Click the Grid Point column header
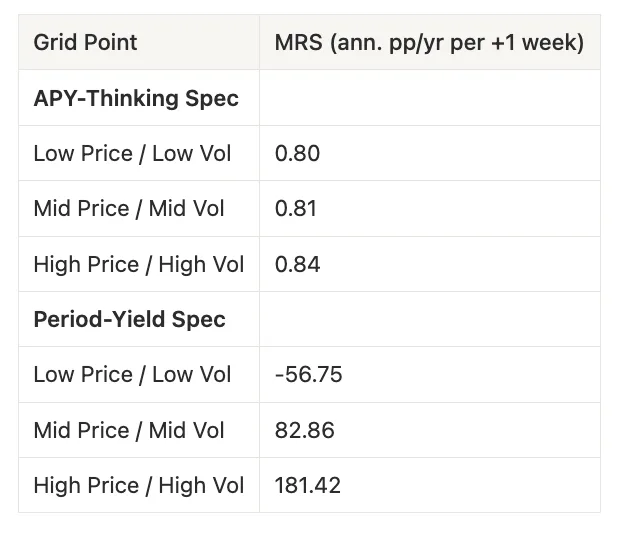620x540 pixels. pyautogui.click(x=139, y=42)
